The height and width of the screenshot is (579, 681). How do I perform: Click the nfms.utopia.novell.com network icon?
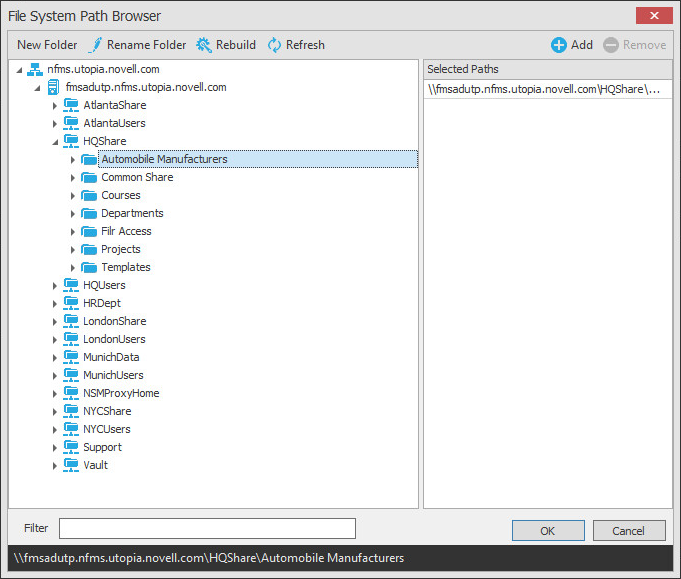point(35,69)
